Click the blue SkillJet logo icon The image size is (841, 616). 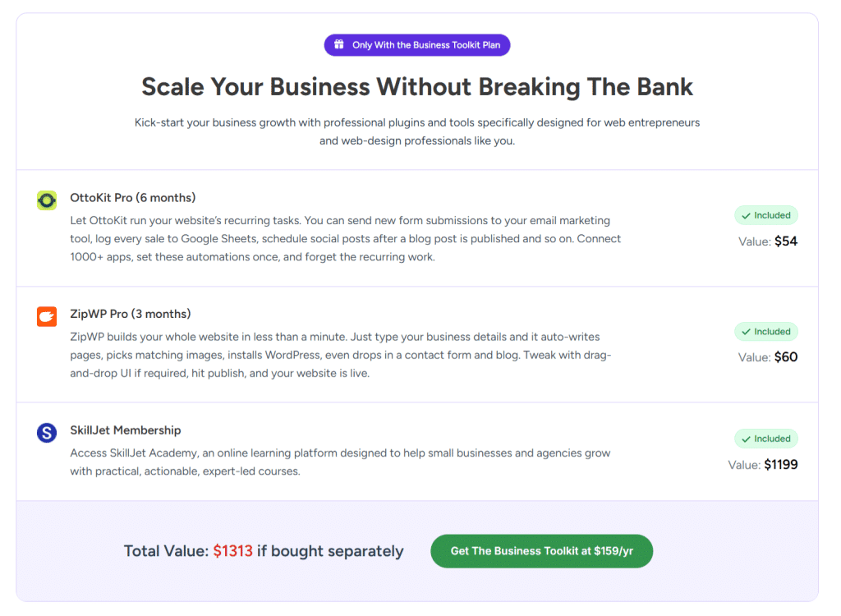47,433
